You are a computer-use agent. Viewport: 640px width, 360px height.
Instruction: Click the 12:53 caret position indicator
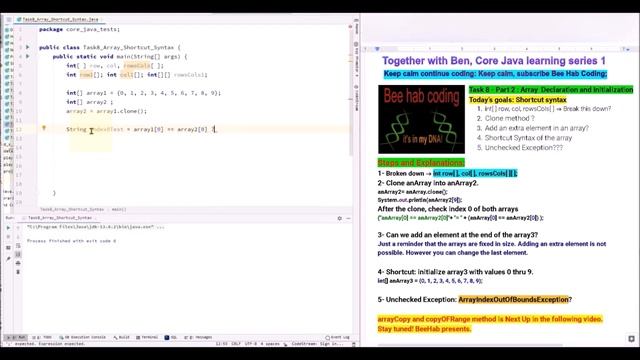221,344
